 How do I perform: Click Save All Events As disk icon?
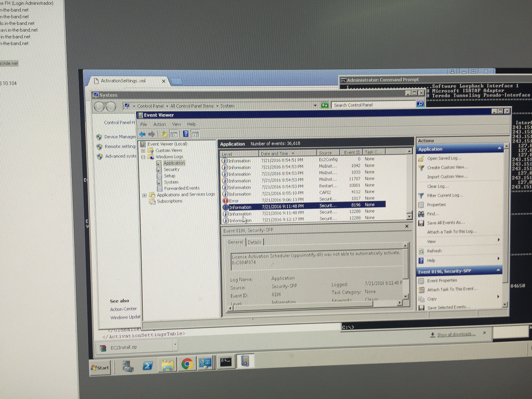pyautogui.click(x=421, y=223)
